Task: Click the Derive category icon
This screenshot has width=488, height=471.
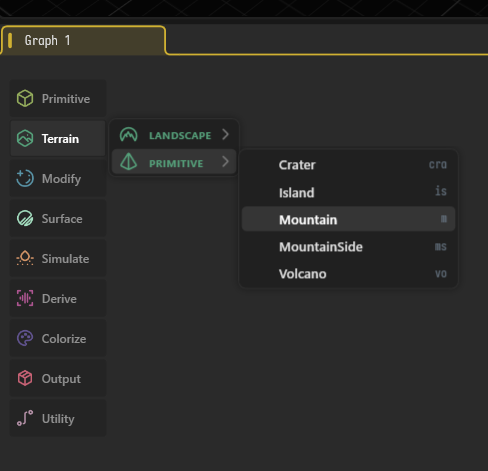Action: (x=25, y=298)
